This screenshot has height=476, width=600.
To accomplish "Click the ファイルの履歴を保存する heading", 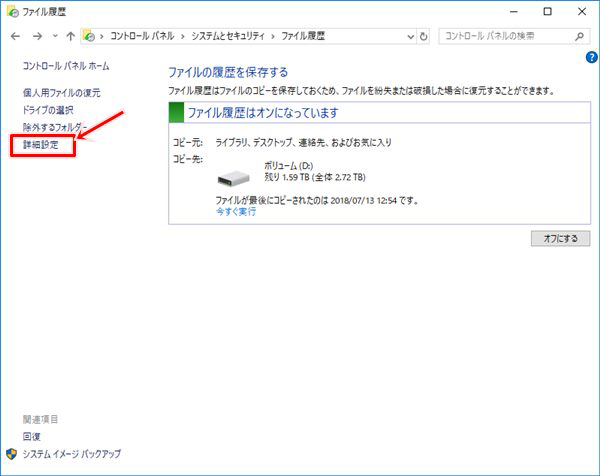I will [x=228, y=72].
